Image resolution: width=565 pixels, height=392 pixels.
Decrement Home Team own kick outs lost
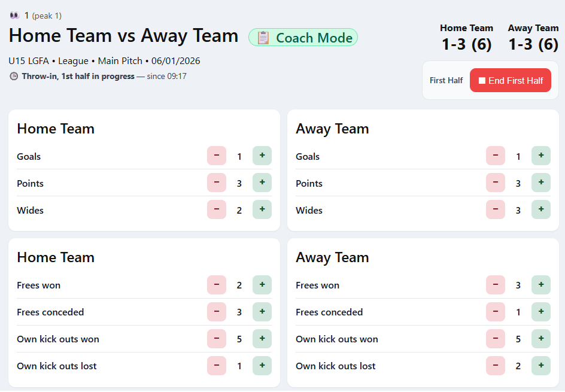pyautogui.click(x=217, y=366)
